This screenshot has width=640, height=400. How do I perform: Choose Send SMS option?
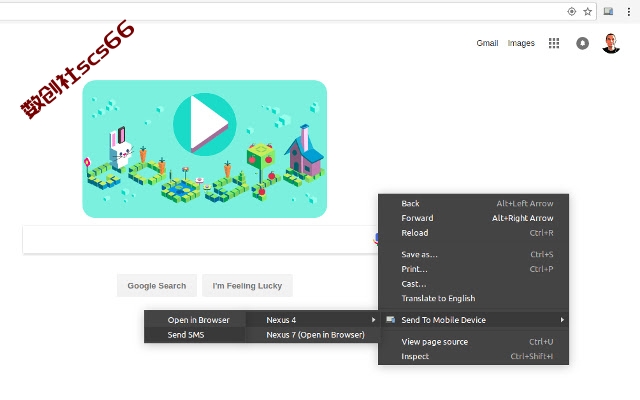coord(195,335)
